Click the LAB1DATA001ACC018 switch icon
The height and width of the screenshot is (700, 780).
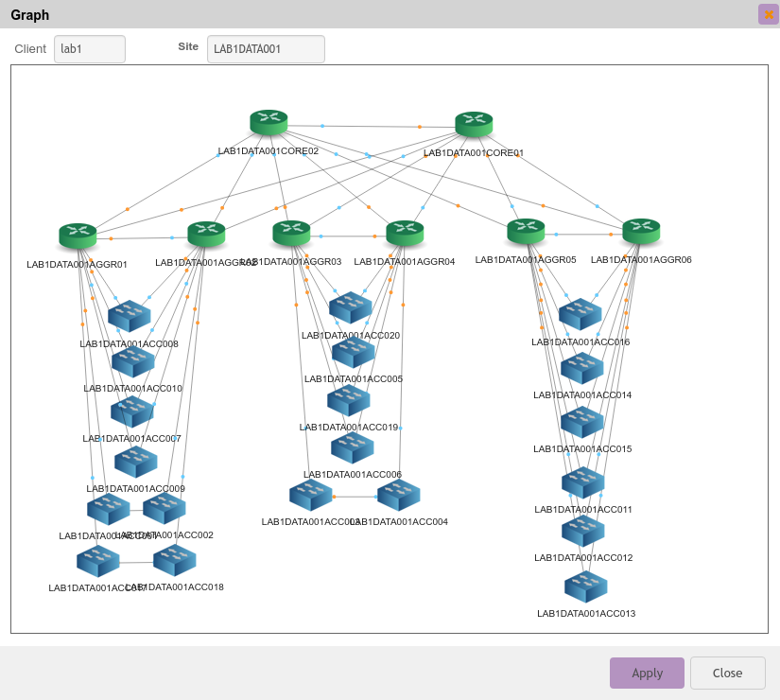coord(175,560)
